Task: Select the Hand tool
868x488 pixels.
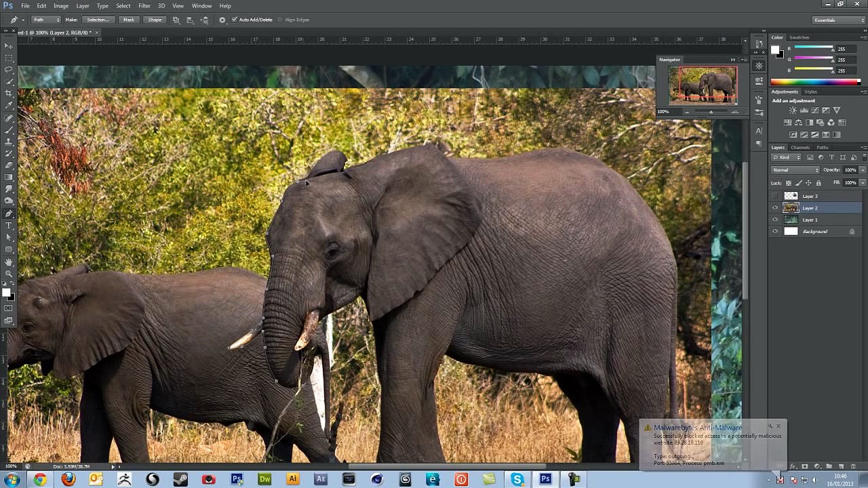Action: 9,262
